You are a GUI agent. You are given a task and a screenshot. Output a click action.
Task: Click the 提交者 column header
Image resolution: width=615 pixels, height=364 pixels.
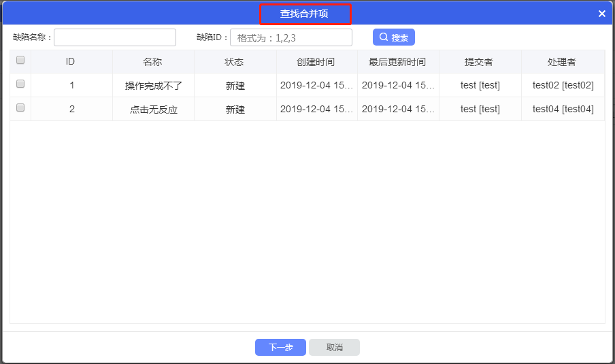[480, 62]
